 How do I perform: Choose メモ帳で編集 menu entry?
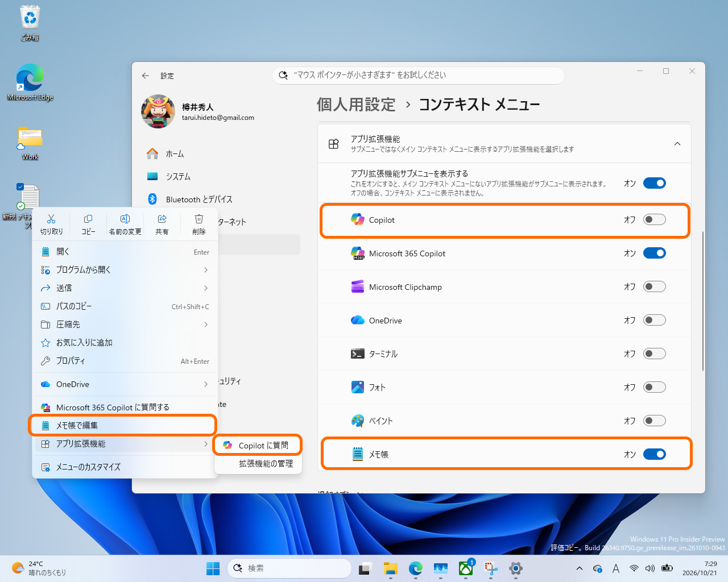tap(125, 425)
